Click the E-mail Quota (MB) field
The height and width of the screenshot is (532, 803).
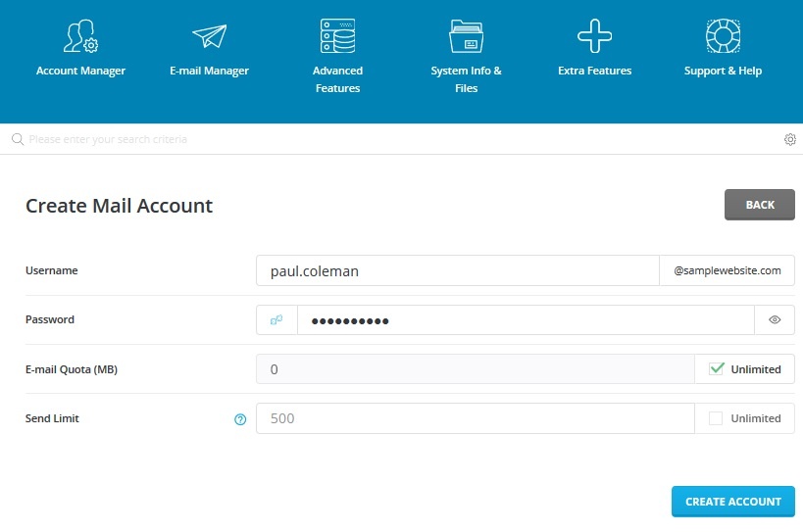pyautogui.click(x=476, y=368)
